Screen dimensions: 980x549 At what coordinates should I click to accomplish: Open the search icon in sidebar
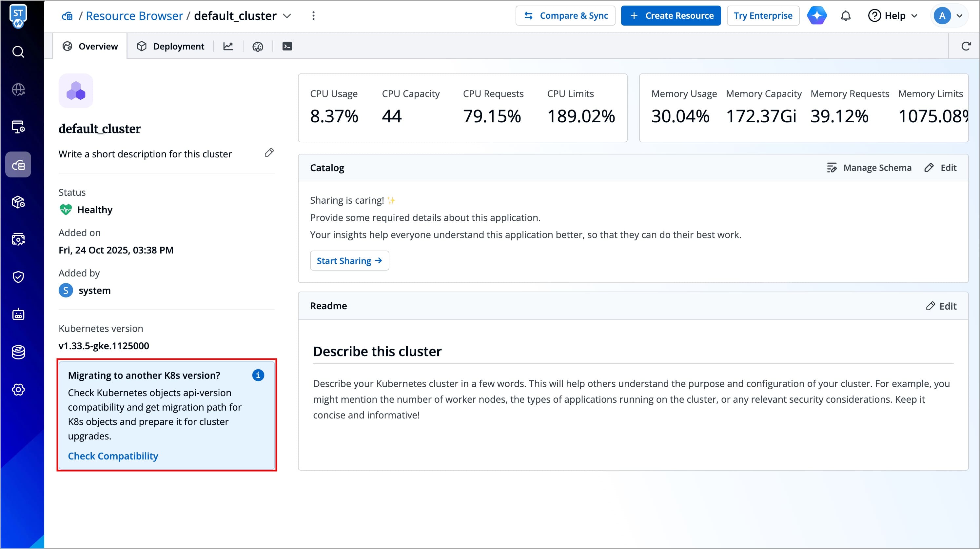18,52
